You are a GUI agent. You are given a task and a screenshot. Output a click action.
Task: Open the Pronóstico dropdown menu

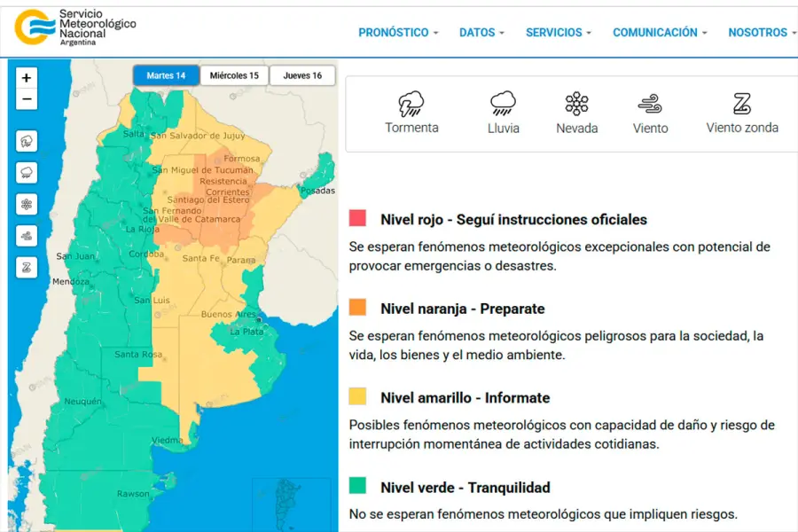[x=398, y=32]
